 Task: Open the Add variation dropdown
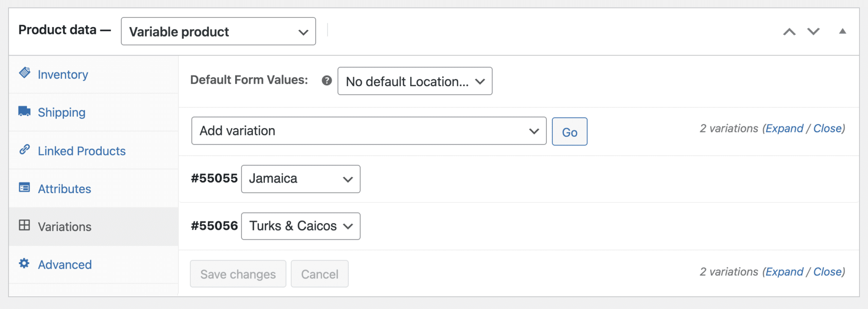coord(369,131)
